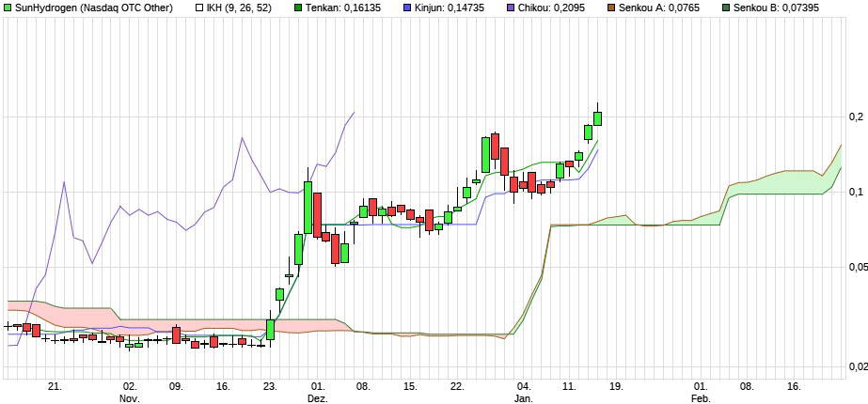Image resolution: width=868 pixels, height=404 pixels.
Task: Click the 15. date axis label
Action: (x=410, y=387)
